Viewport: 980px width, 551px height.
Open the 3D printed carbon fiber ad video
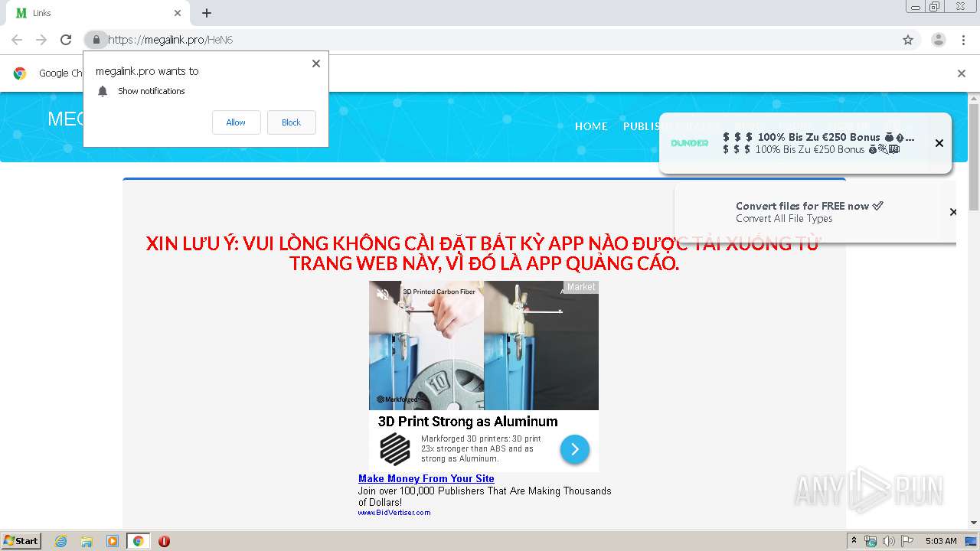click(484, 345)
